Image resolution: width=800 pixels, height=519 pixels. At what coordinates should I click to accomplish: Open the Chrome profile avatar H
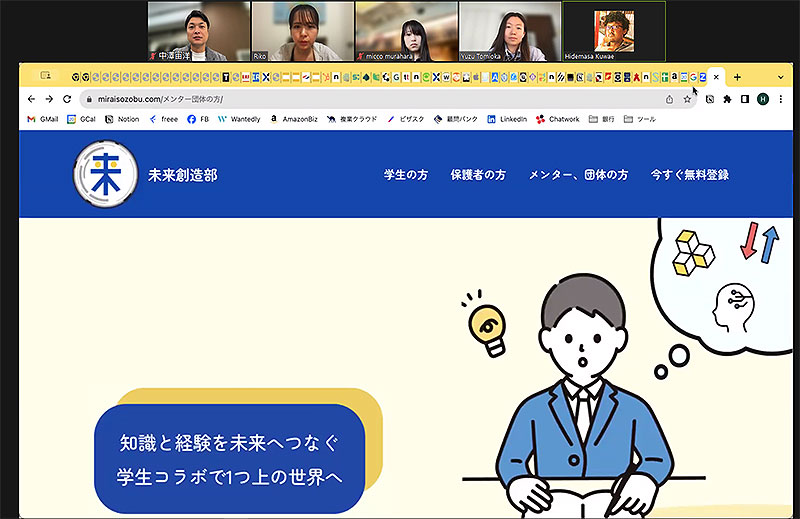pos(763,100)
